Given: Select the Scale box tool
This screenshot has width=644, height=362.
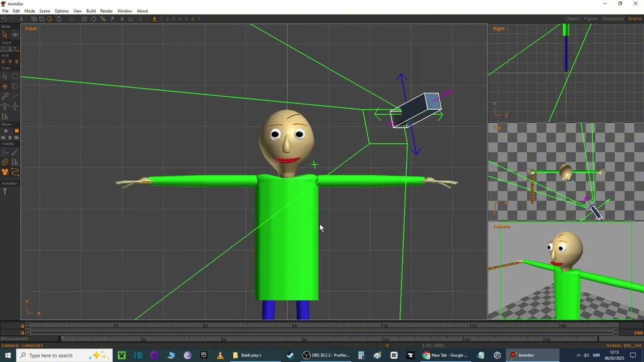Looking at the screenshot, I should [5, 96].
